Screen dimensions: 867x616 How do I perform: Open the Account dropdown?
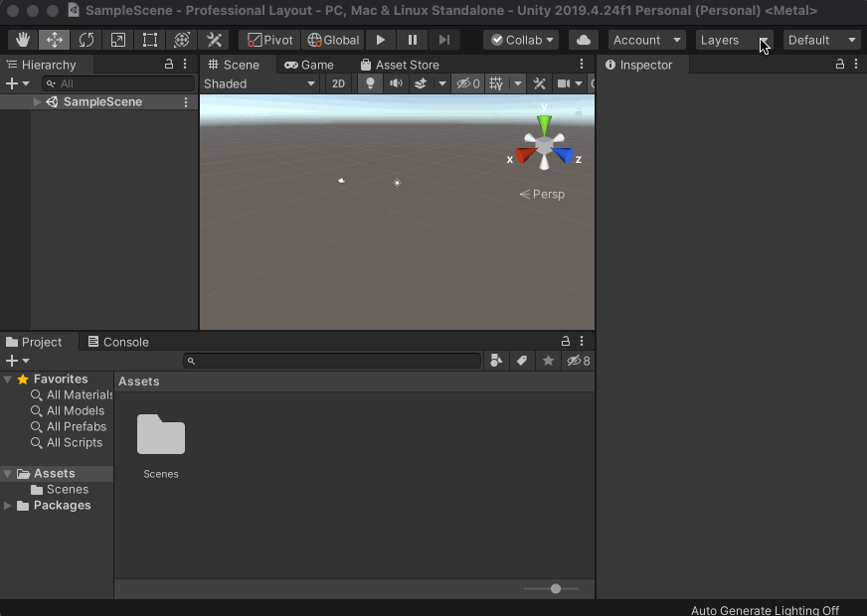[647, 40]
